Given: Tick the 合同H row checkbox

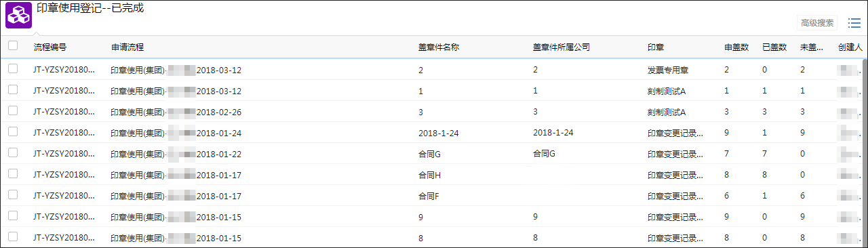Looking at the screenshot, I should tap(13, 174).
